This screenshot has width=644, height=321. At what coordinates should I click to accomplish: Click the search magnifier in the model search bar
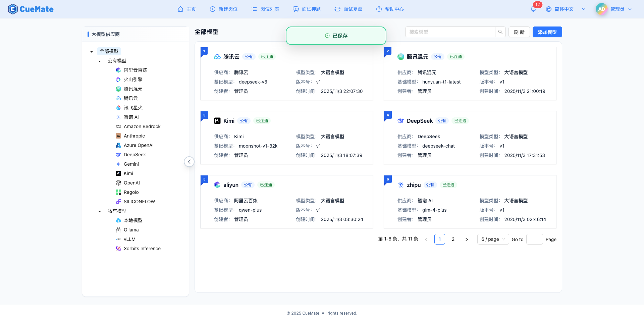tap(500, 32)
